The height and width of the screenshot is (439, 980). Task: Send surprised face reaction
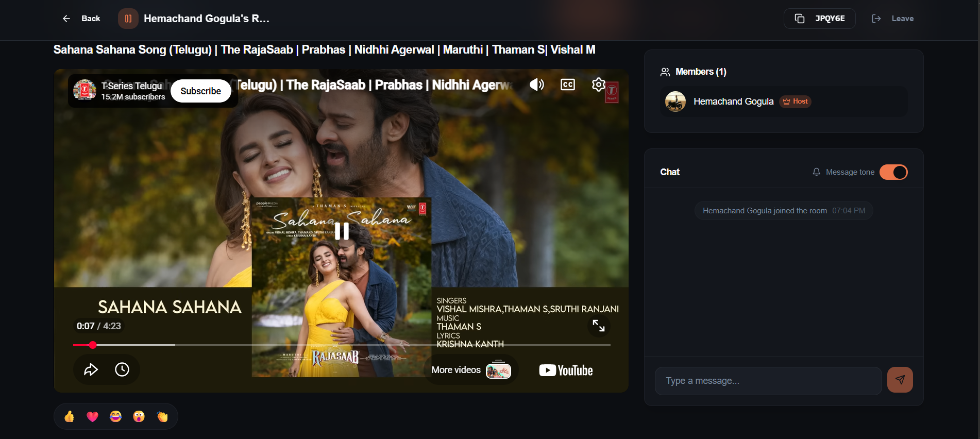point(139,416)
